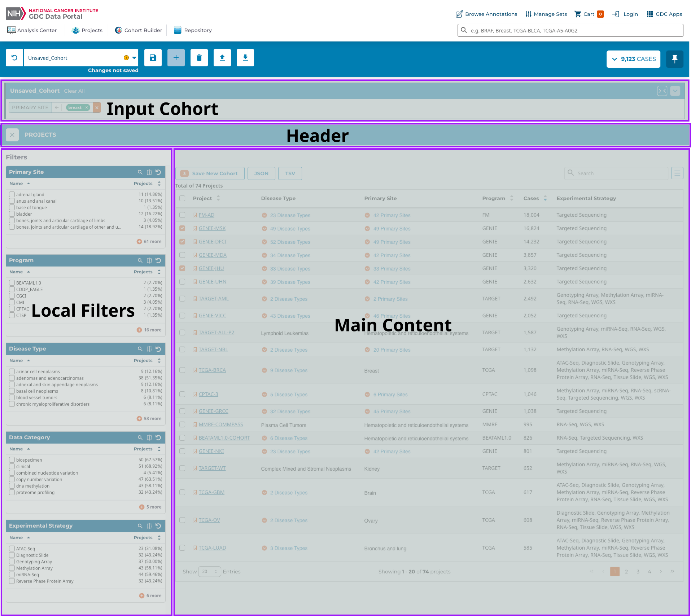Download table as TSV
691x616 pixels.
(x=290, y=173)
